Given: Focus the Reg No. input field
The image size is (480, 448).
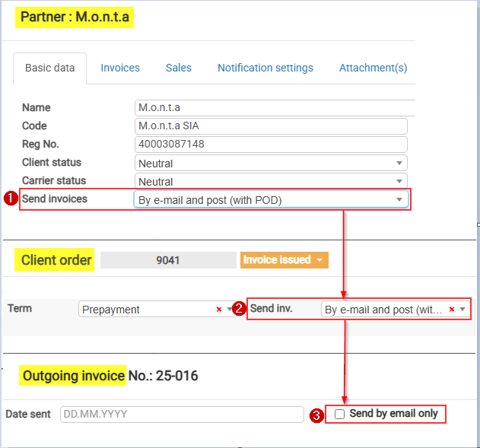Looking at the screenshot, I should click(271, 145).
